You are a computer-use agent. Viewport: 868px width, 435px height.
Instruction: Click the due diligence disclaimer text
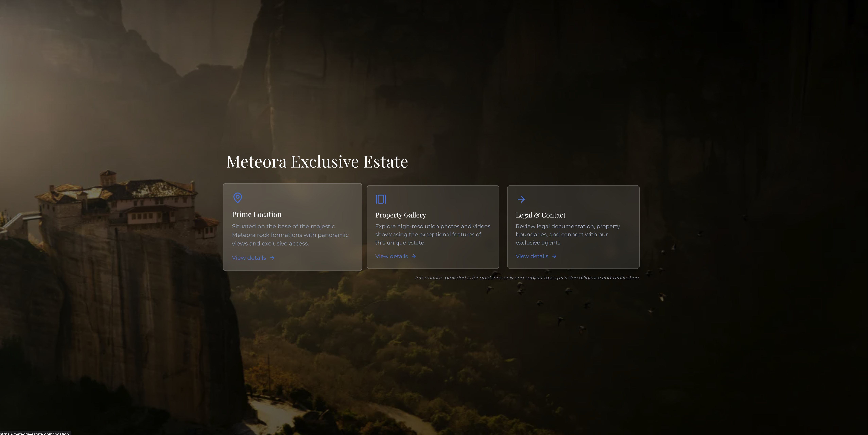coord(527,278)
